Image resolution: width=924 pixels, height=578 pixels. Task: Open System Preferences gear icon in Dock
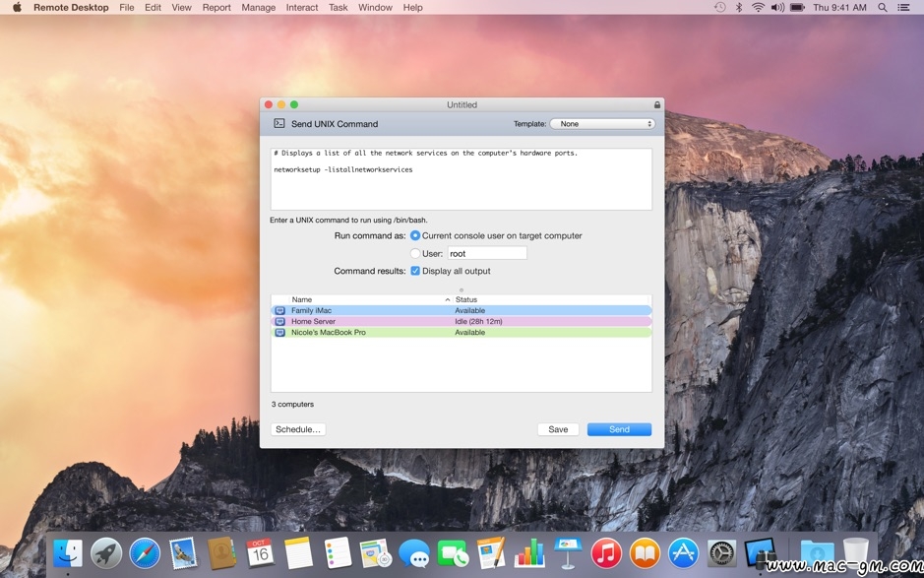pos(722,553)
